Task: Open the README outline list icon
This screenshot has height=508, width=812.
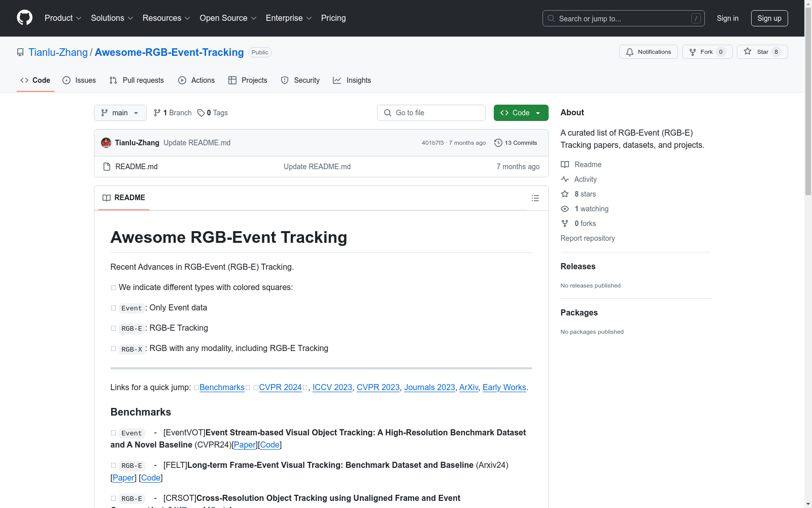Action: click(535, 198)
